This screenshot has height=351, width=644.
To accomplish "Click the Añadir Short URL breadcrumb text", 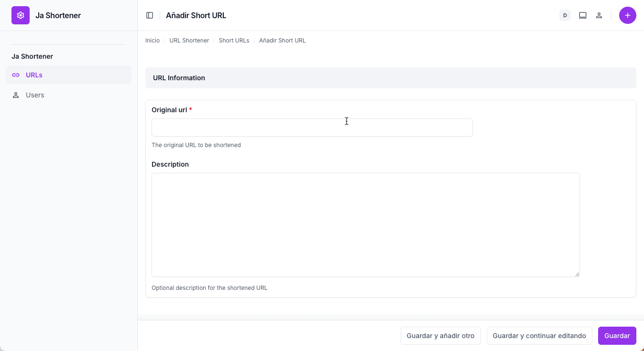I will click(x=283, y=41).
